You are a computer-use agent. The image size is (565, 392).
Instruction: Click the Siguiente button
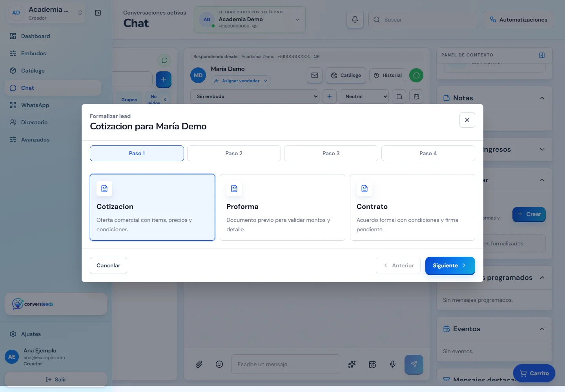point(450,265)
